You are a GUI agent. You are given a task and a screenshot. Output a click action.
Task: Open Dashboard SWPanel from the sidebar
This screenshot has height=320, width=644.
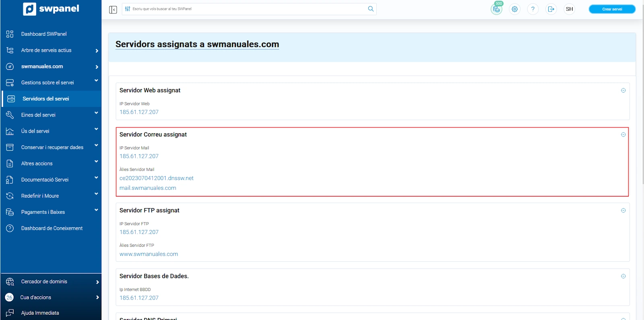44,34
